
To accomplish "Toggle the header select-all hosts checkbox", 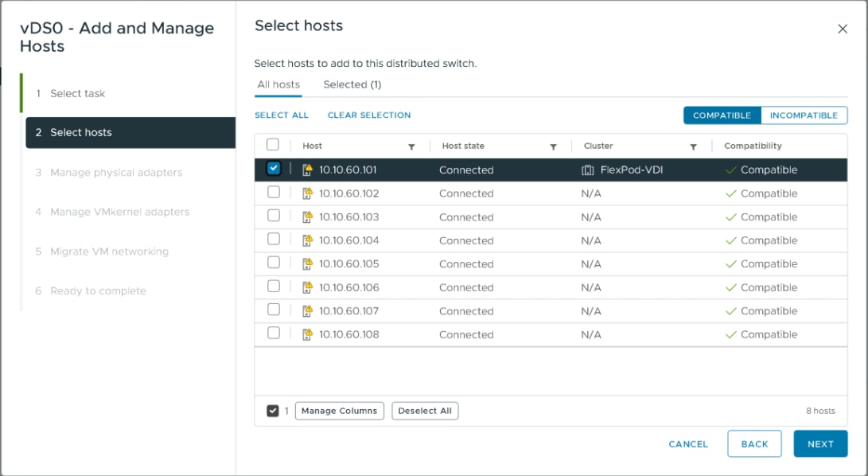I will (x=273, y=145).
